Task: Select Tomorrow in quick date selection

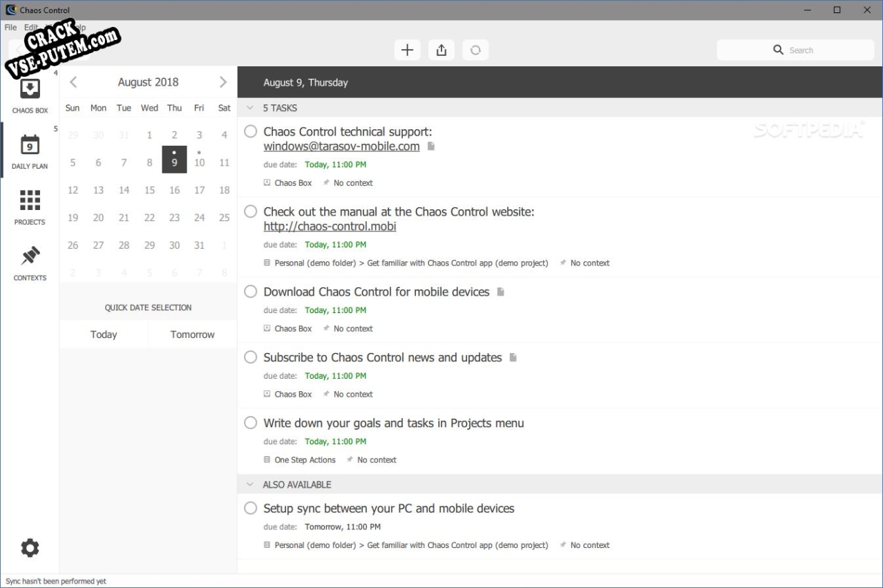Action: point(192,334)
